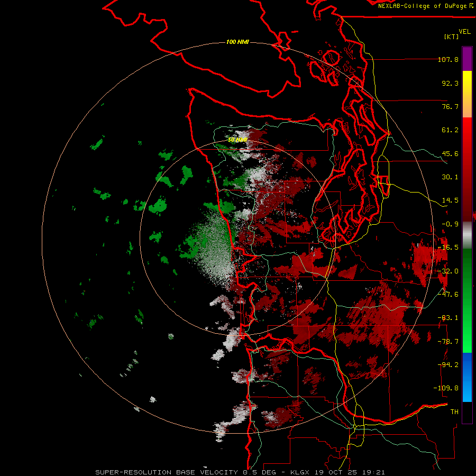Pick the gray near-zero segment of the color bar

tap(467, 235)
